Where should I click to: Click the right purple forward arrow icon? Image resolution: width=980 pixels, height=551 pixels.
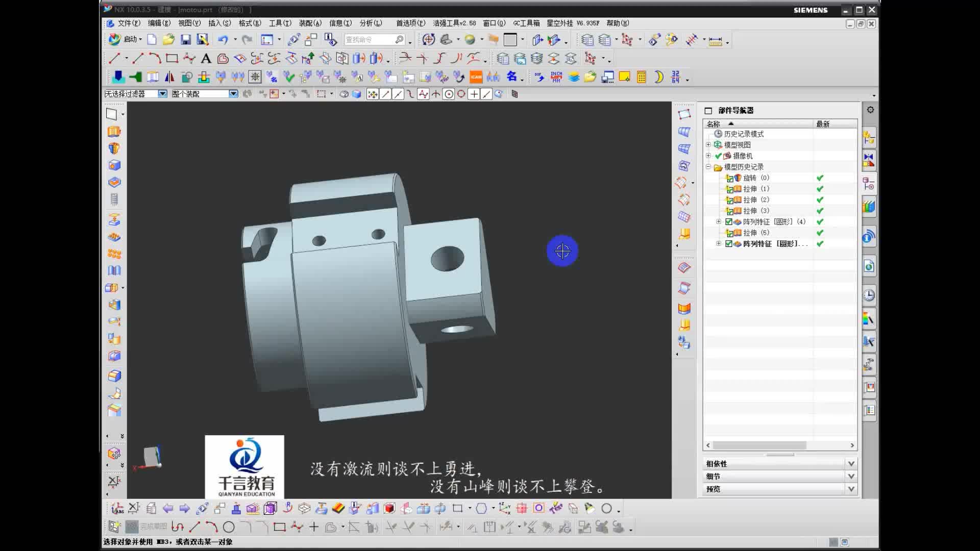(185, 509)
